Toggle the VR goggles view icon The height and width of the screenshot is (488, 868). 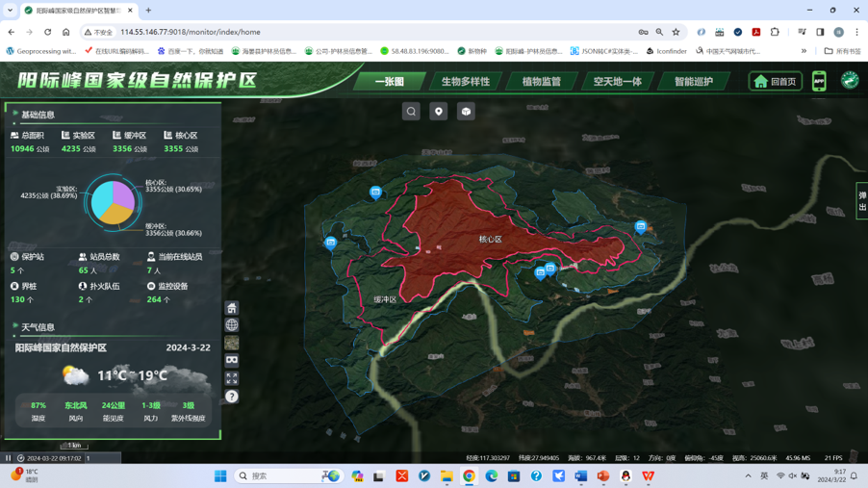[x=232, y=361]
